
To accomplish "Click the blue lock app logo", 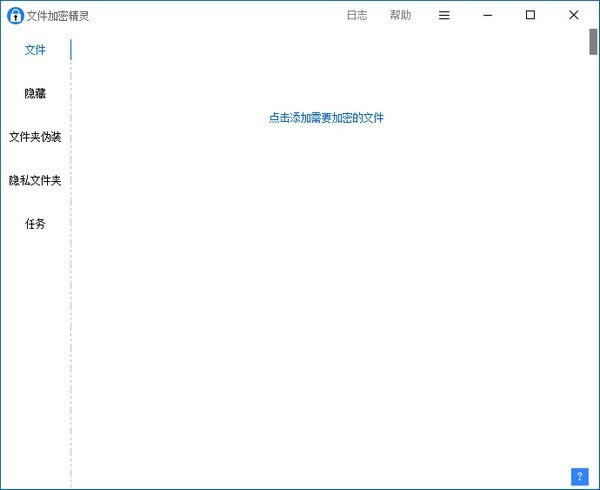I will point(15,15).
